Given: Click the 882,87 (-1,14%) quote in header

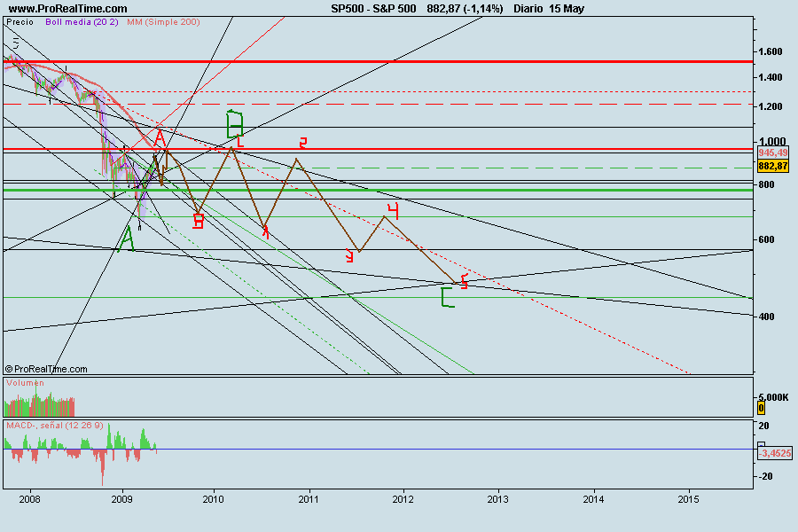Looking at the screenshot, I should click(x=465, y=9).
